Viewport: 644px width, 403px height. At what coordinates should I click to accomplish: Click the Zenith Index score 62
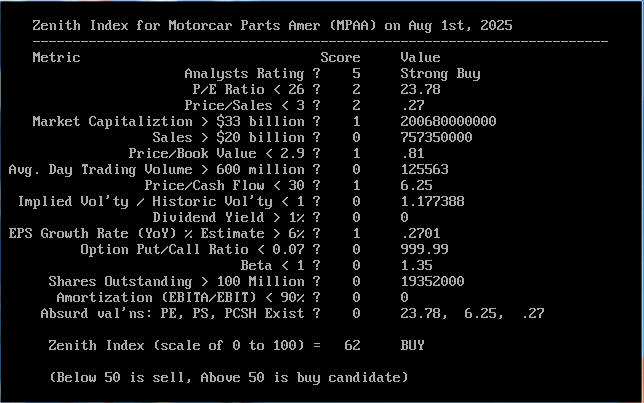(352, 345)
